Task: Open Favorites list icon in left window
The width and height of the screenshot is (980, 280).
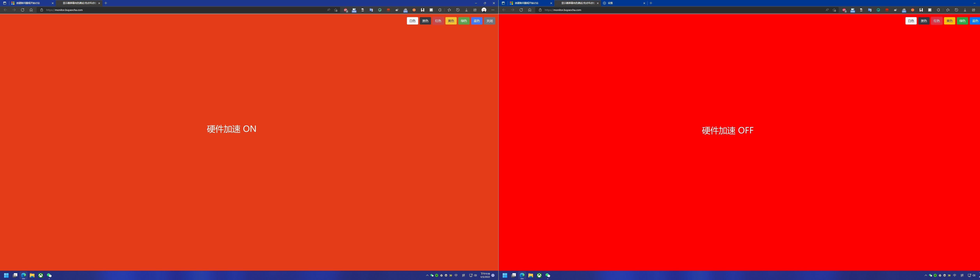Action: coord(449,10)
